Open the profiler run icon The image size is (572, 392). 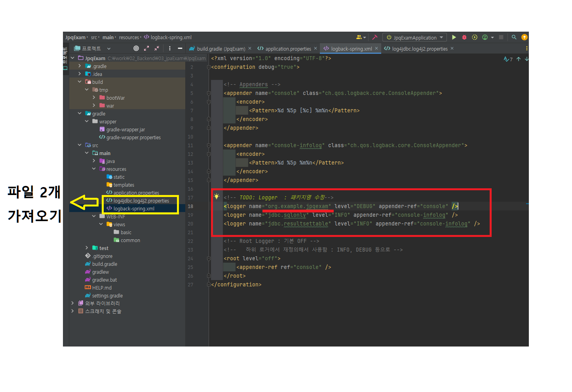click(485, 37)
